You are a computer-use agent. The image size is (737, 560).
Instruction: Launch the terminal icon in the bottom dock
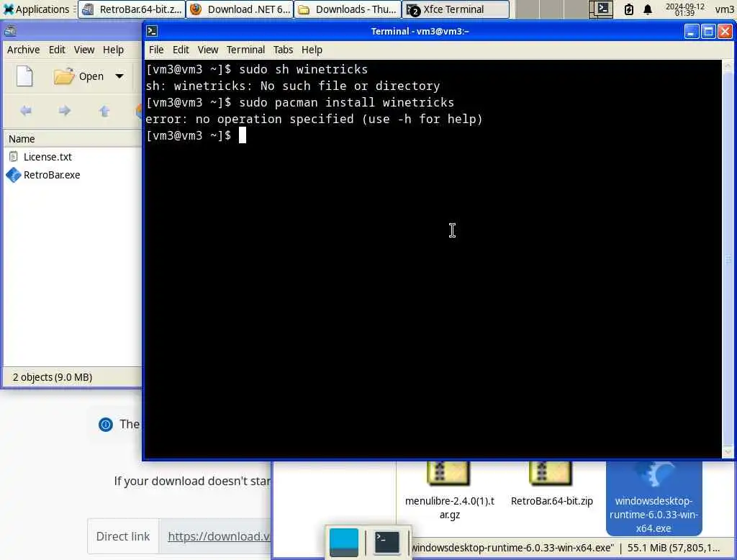pyautogui.click(x=386, y=543)
